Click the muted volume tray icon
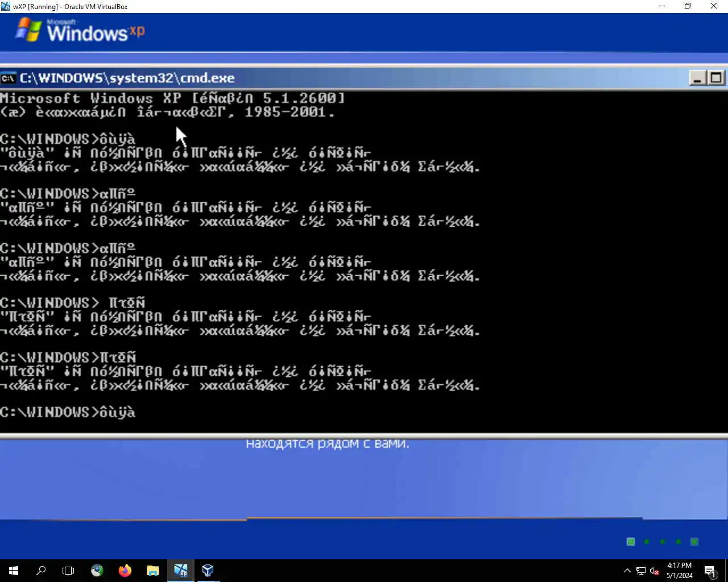 655,571
